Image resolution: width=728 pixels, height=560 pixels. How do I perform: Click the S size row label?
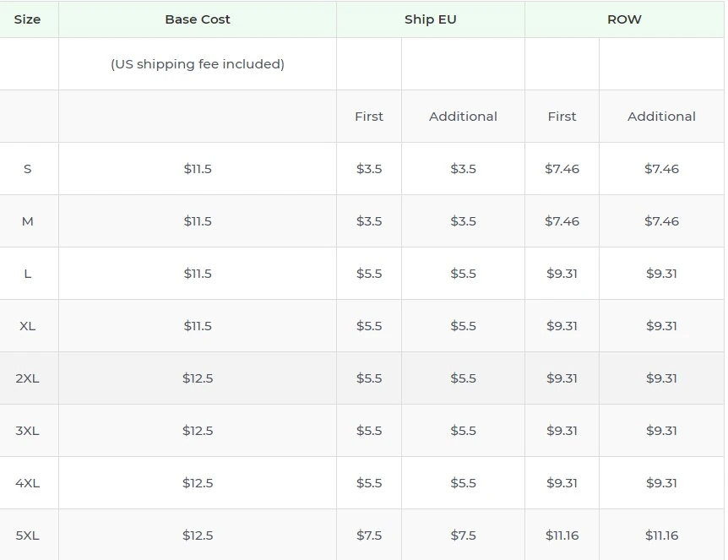point(29,168)
